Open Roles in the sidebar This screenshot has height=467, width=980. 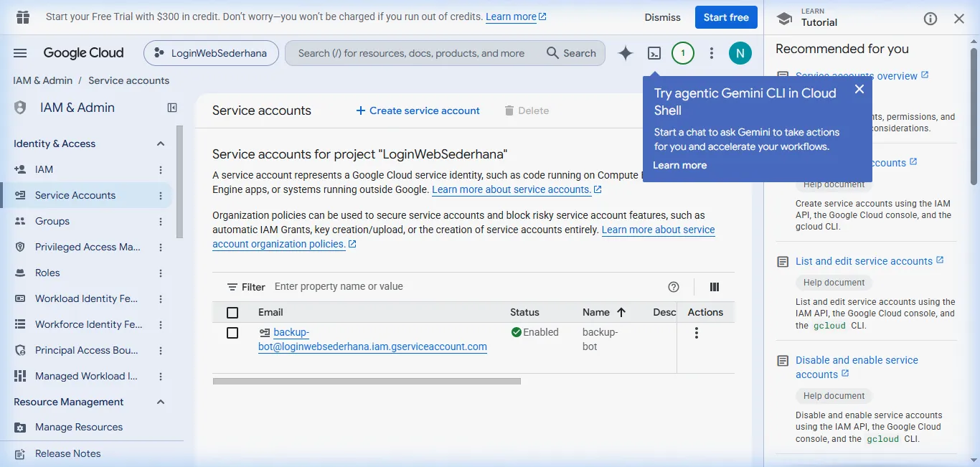click(x=47, y=273)
